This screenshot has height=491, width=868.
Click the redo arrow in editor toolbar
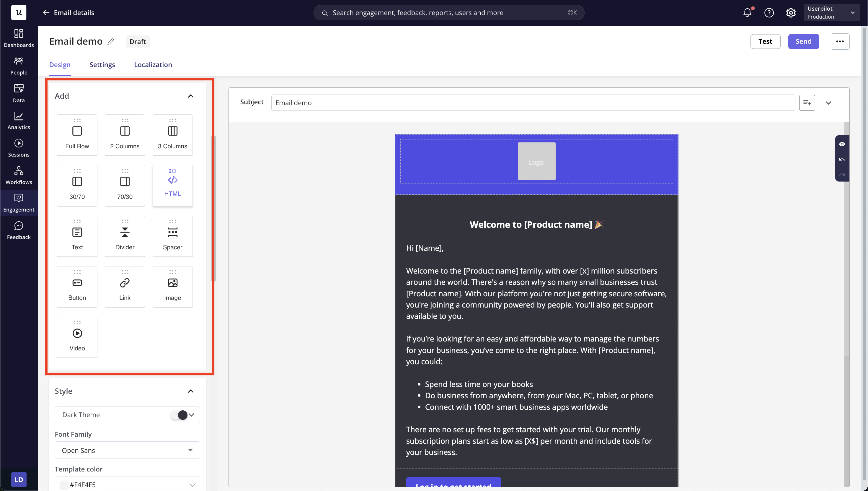pyautogui.click(x=842, y=175)
